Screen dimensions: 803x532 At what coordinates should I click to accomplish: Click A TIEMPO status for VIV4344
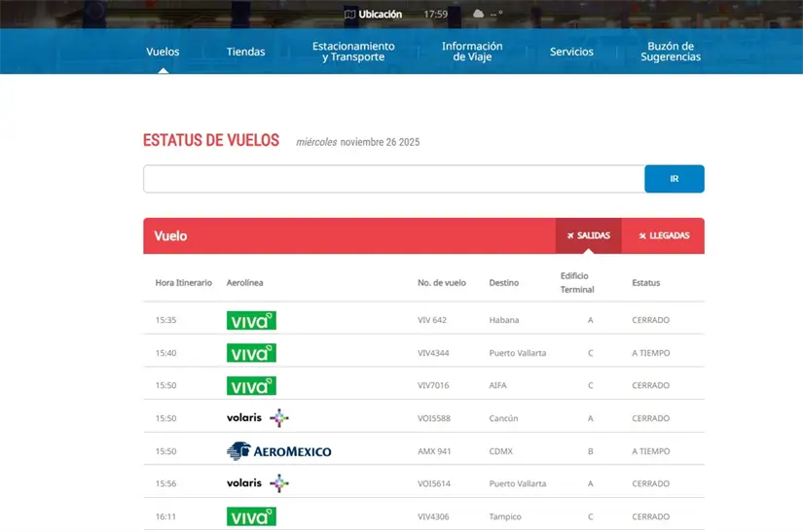pos(651,353)
